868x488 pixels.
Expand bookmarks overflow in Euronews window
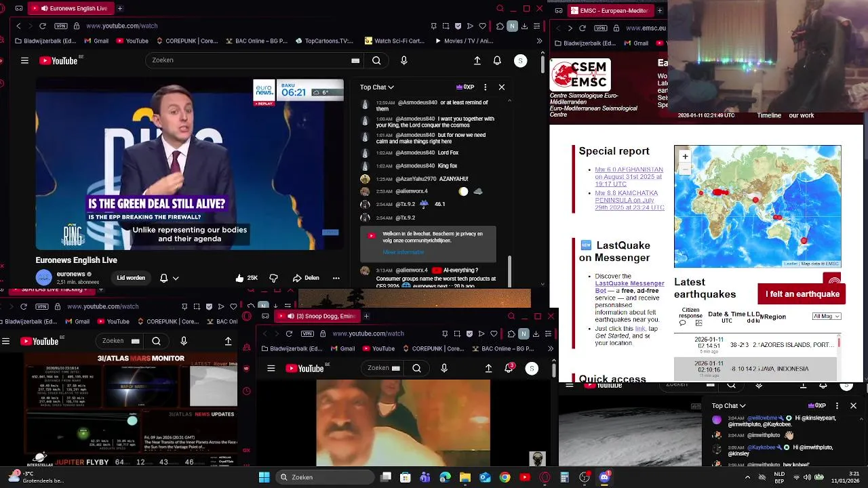(539, 41)
